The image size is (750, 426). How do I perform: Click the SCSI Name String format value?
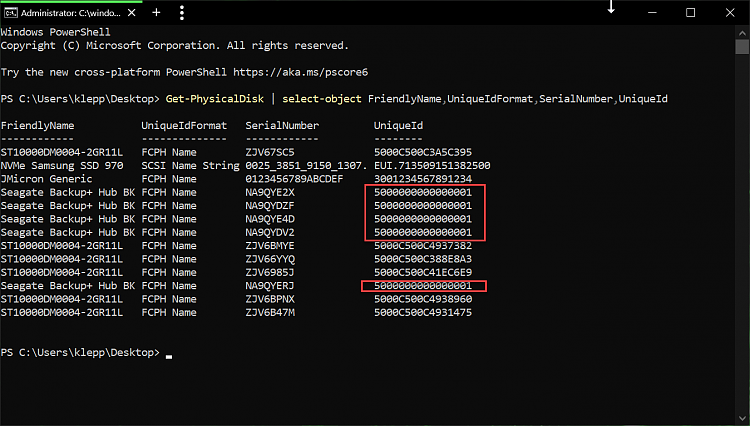point(190,166)
